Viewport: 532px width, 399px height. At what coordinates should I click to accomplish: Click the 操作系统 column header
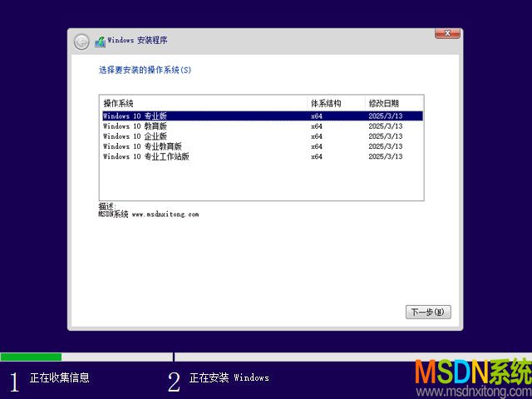click(x=204, y=103)
